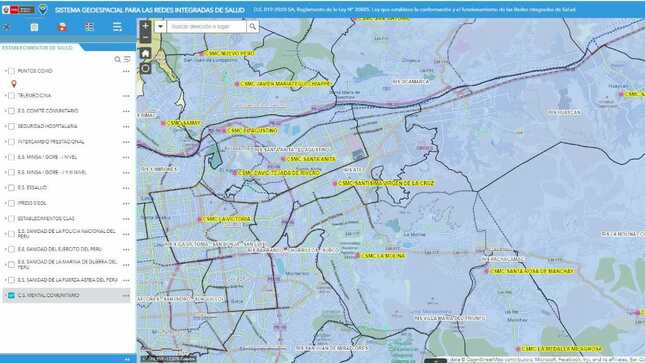
Task: Check the E.S. ESSALUD layer
Action: click(x=11, y=188)
